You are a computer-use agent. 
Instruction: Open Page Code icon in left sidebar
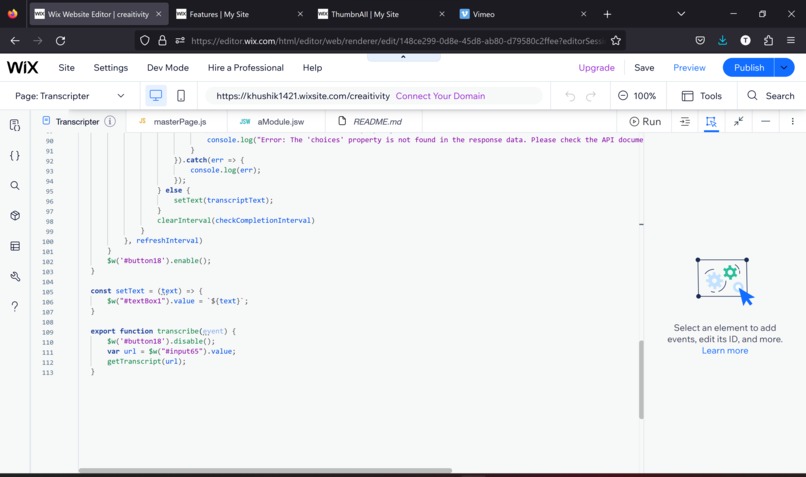[15, 125]
